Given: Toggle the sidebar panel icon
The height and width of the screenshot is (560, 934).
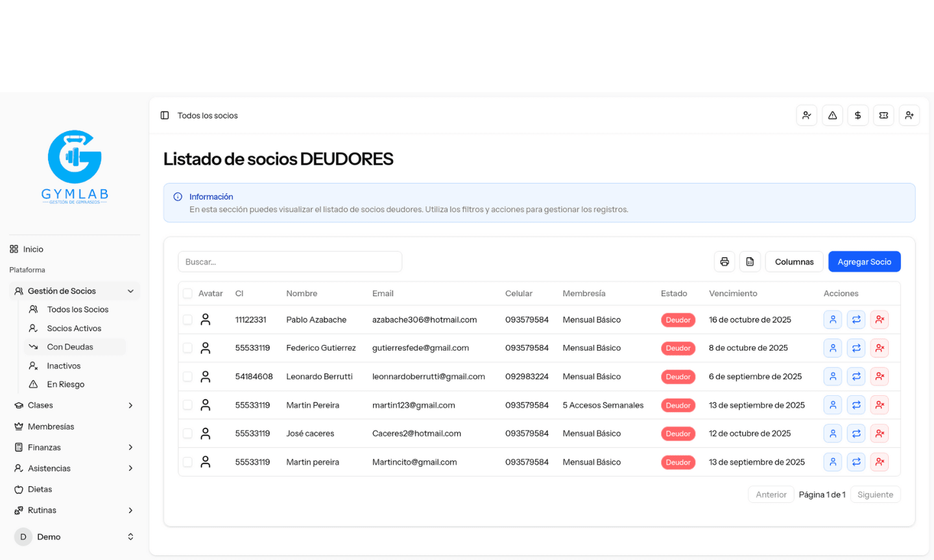Looking at the screenshot, I should 165,115.
